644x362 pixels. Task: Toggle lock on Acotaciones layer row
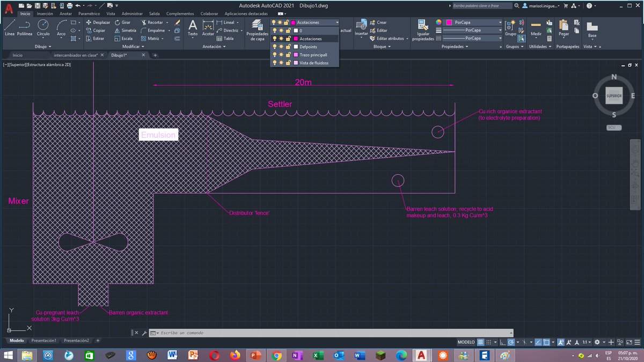288,39
